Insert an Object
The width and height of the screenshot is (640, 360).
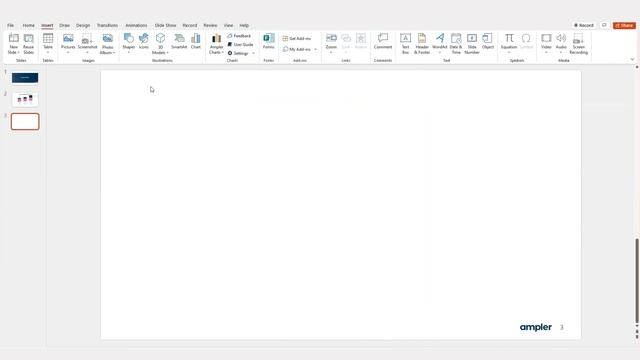coord(488,42)
